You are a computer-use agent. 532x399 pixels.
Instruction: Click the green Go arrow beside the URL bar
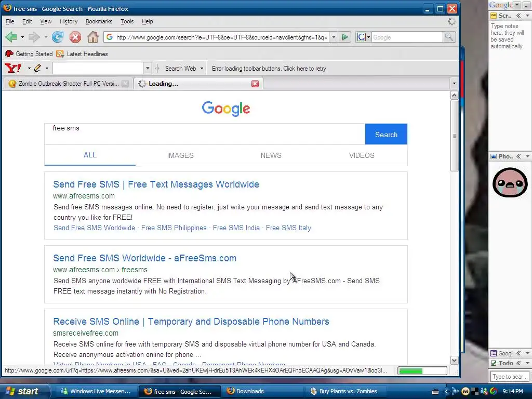coord(345,37)
